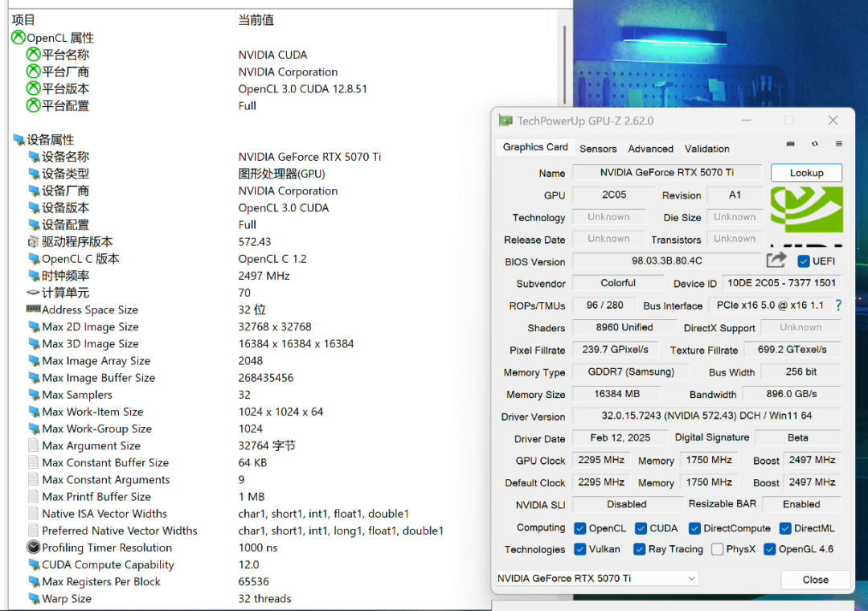This screenshot has width=868, height=611.
Task: Click the properties list vertical scrollbar
Action: [564, 64]
